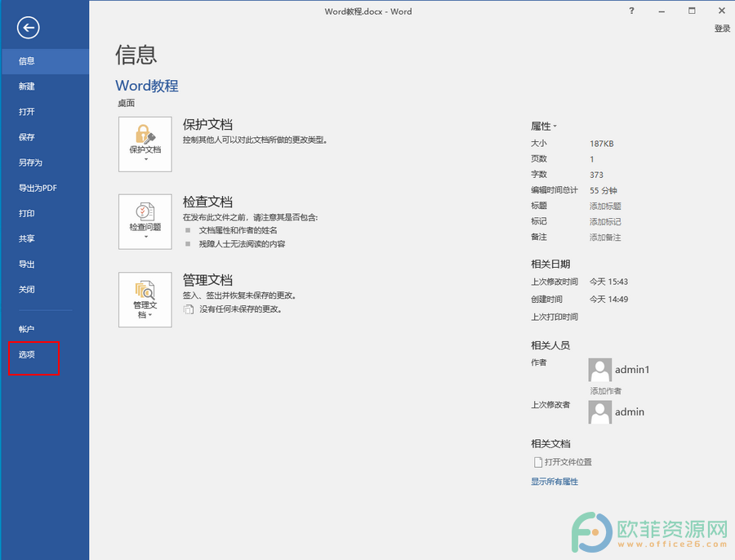Select 新建 in the sidebar
Viewport: 735px width, 560px height.
[x=45, y=87]
